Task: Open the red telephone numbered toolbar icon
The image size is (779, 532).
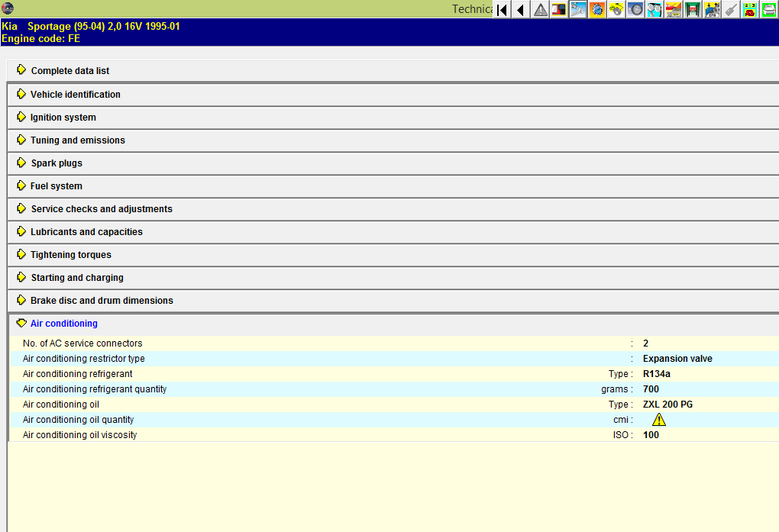Action: pos(750,9)
